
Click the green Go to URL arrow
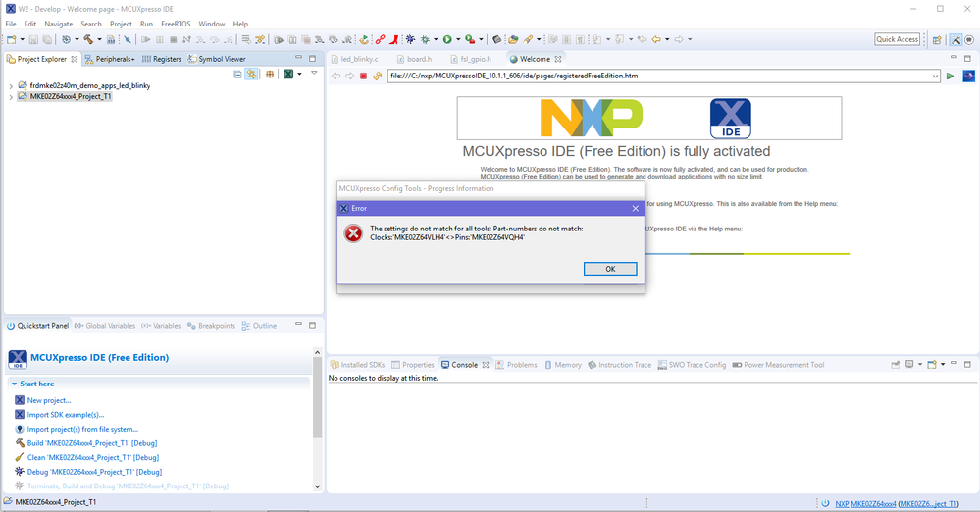tap(950, 77)
